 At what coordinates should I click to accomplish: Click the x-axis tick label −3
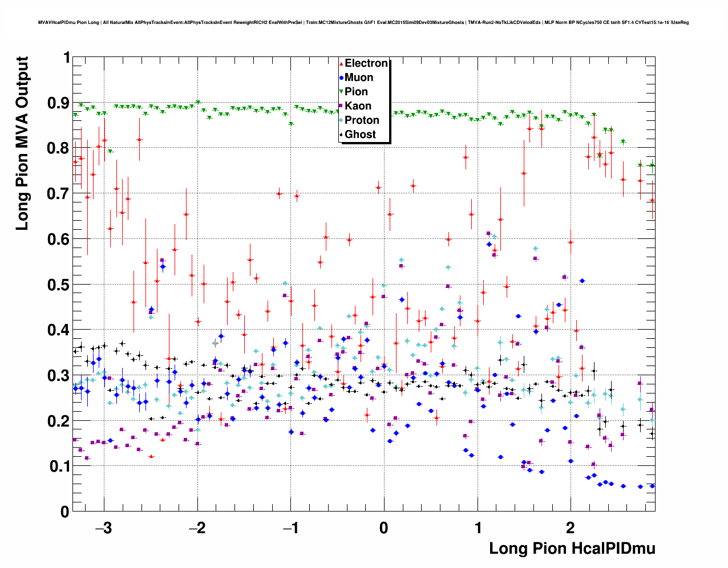point(103,528)
